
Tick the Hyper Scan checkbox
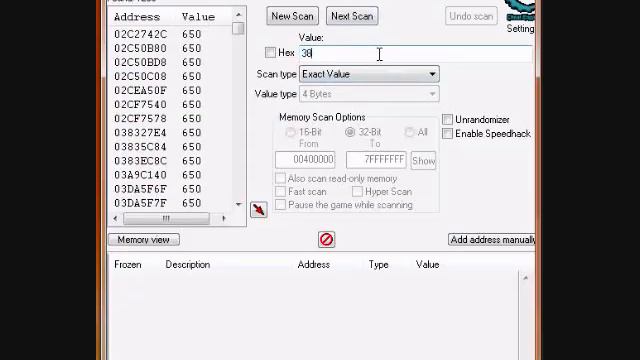357,191
